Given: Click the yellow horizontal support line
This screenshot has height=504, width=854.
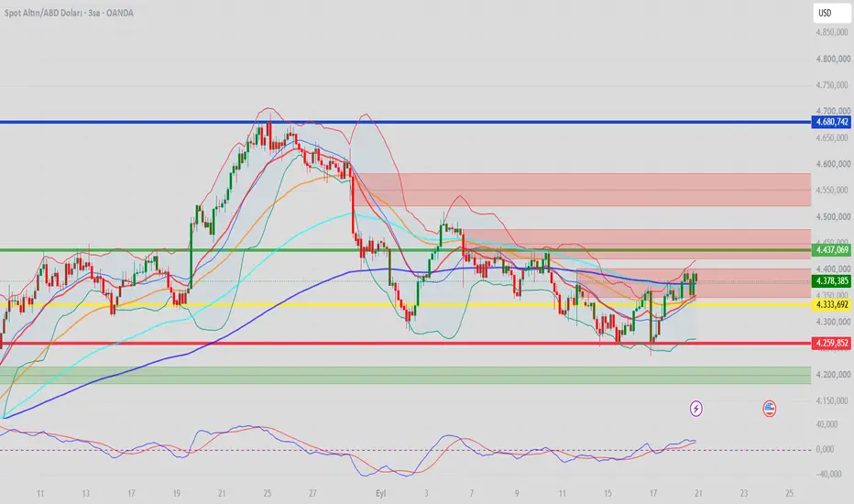Looking at the screenshot, I should point(405,304).
